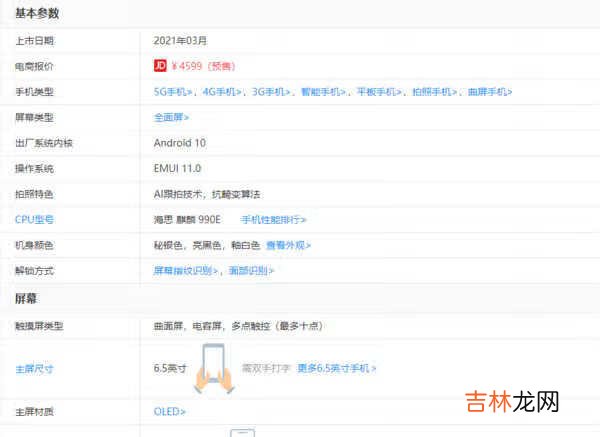
Task: Open the 5G手机 category link
Action: (174, 92)
